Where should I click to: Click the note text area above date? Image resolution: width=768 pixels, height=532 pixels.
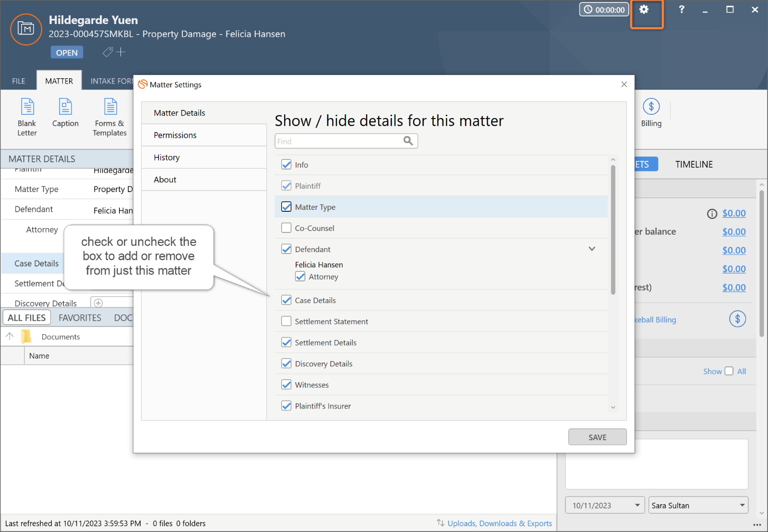(x=657, y=464)
